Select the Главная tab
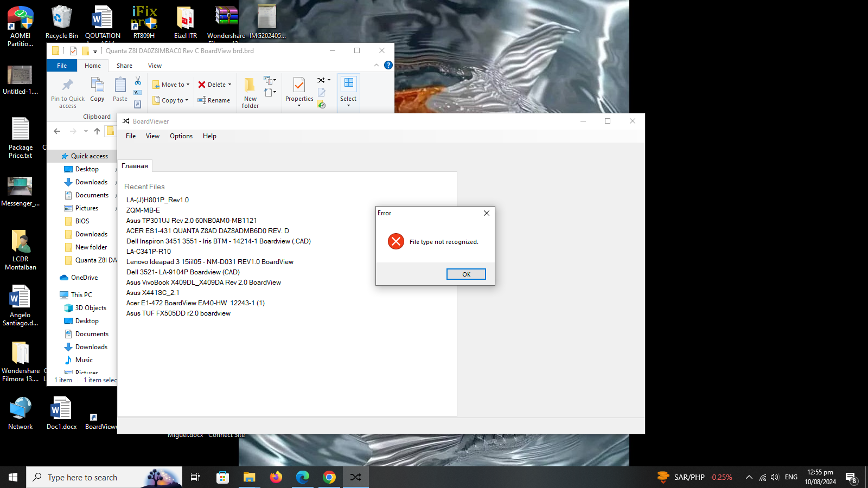 coord(135,166)
